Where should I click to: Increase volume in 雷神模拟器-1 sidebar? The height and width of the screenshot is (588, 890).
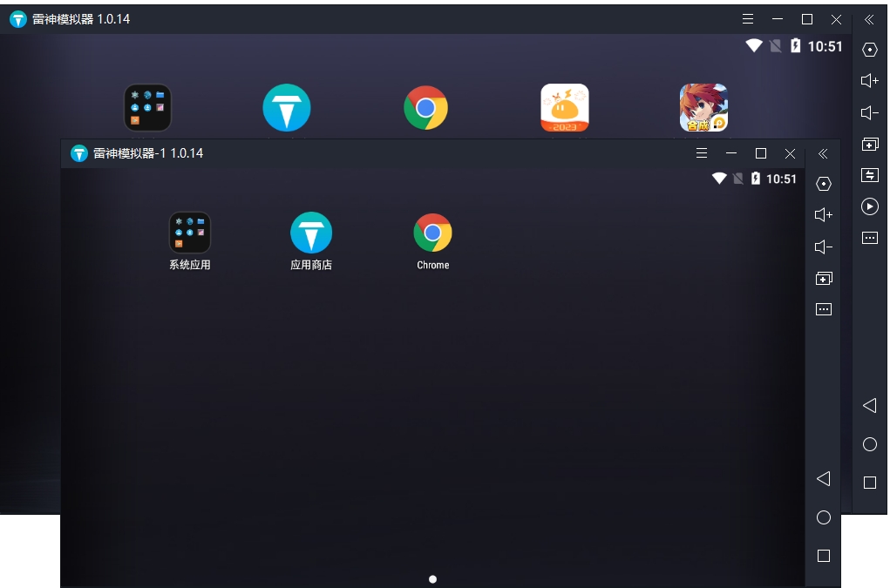[824, 214]
